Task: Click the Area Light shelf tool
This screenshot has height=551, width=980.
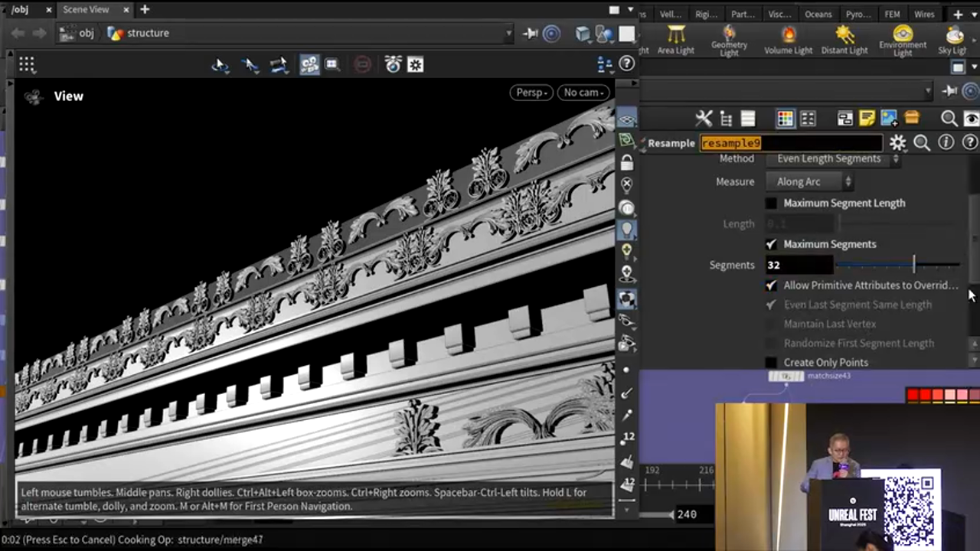Action: [x=675, y=39]
